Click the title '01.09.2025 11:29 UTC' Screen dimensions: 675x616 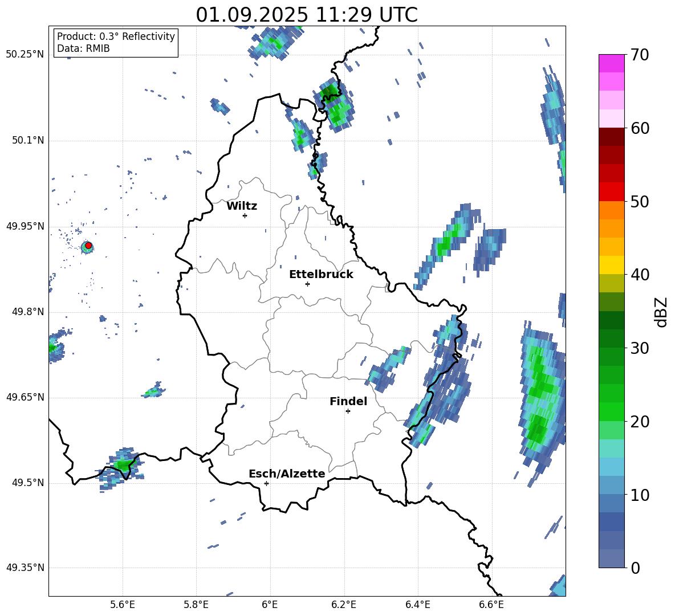[x=307, y=15]
